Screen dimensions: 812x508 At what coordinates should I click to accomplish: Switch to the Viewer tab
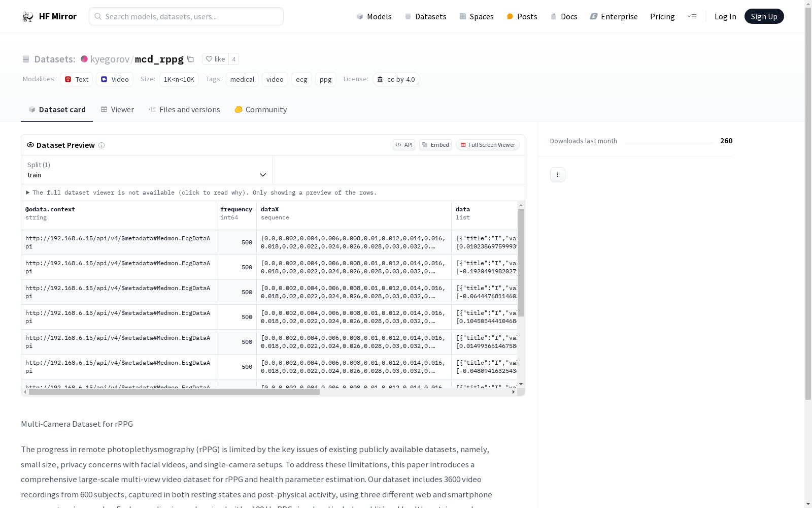coord(117,110)
